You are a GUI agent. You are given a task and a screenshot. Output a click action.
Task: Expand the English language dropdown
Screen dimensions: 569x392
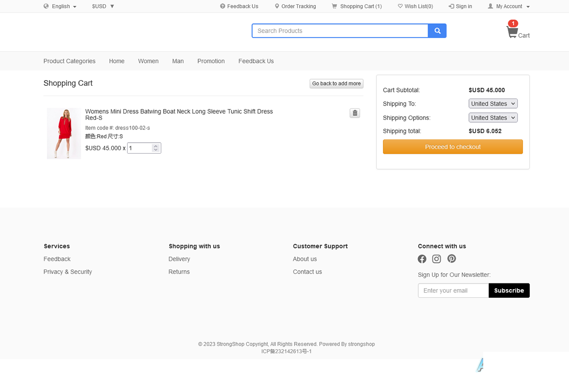tap(60, 6)
